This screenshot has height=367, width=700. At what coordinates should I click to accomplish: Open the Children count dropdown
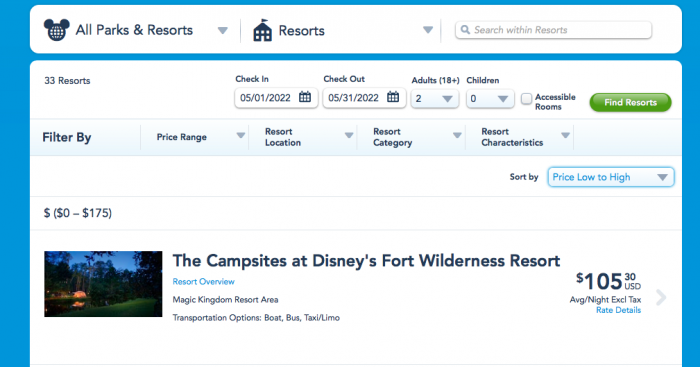coord(490,99)
